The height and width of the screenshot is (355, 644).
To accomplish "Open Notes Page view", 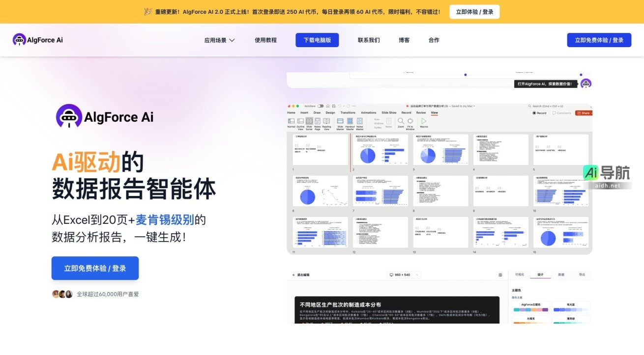I will [317, 122].
